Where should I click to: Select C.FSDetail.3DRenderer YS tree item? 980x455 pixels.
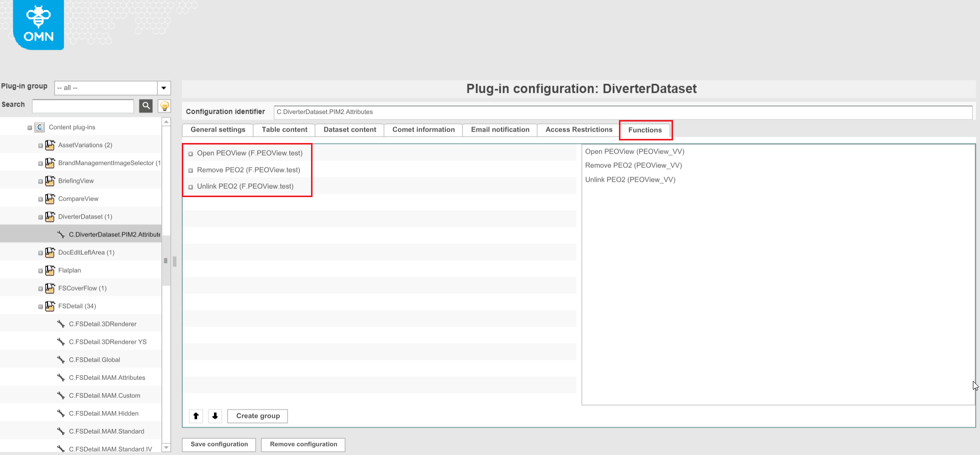[x=108, y=342]
